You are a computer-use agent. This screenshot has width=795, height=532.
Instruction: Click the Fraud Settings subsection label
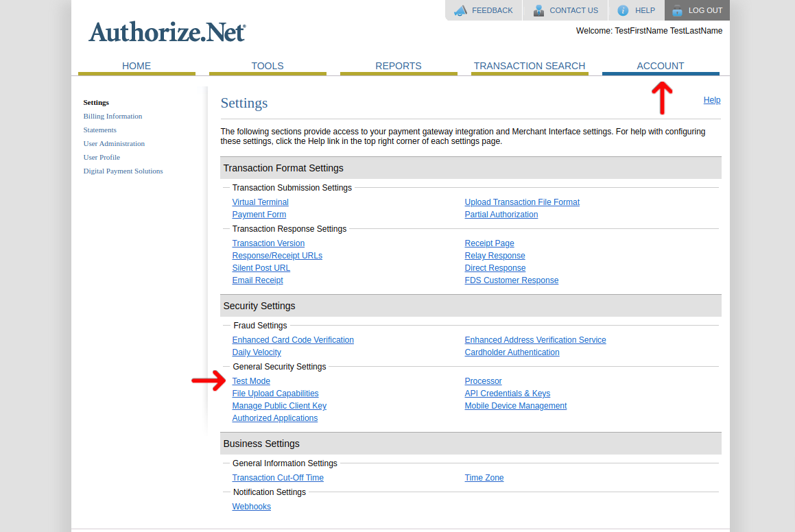coord(260,326)
